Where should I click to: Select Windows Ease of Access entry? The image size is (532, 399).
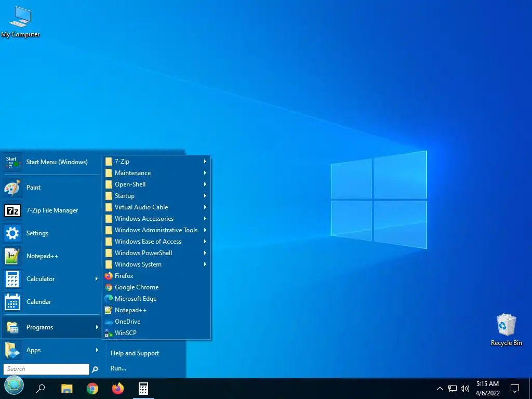(x=156, y=242)
